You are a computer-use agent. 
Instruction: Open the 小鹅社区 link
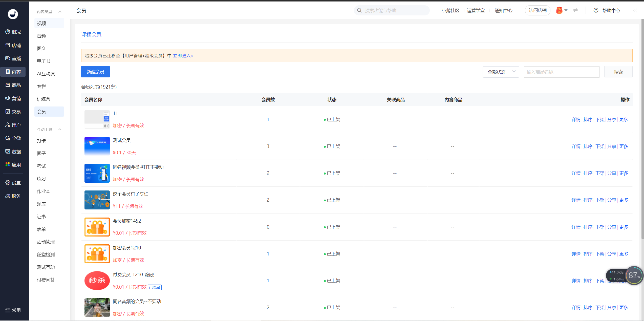pos(450,10)
